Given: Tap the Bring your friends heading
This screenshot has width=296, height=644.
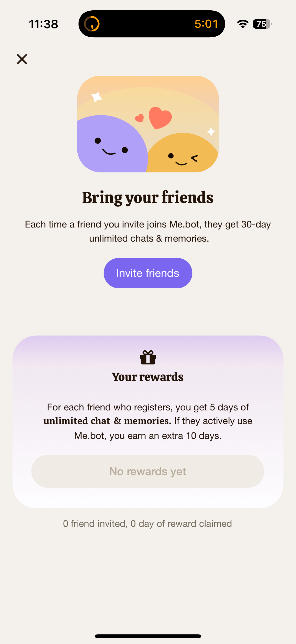Looking at the screenshot, I should coord(148,198).
